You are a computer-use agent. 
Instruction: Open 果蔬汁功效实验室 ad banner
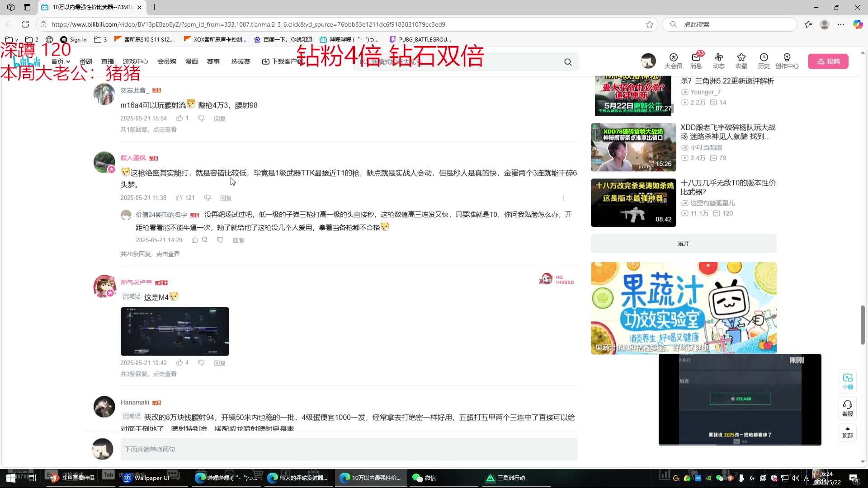(x=684, y=308)
